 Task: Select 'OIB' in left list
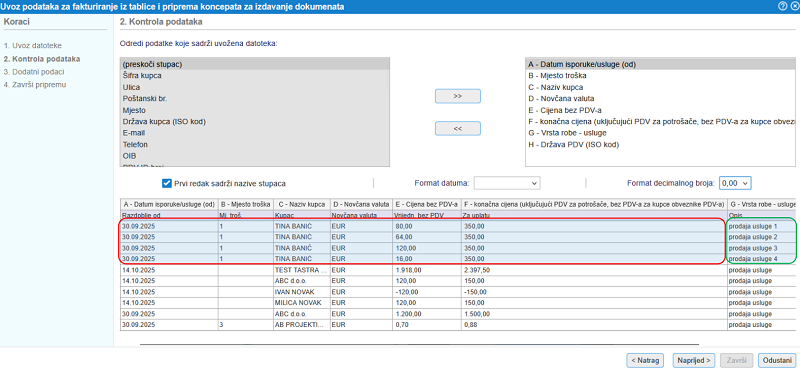coord(255,156)
